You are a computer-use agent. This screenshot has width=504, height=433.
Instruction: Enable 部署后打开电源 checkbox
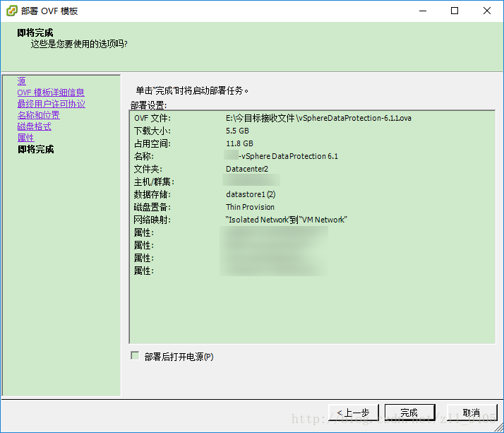pos(135,355)
